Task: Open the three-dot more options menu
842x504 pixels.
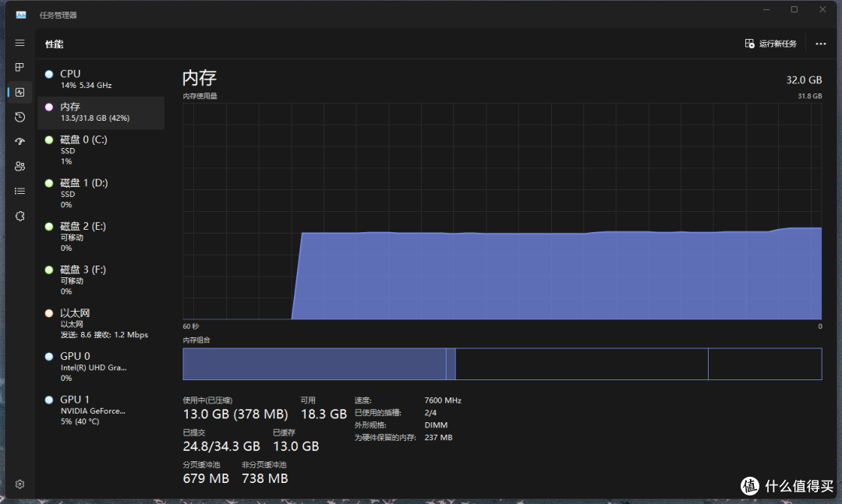Action: click(x=820, y=44)
